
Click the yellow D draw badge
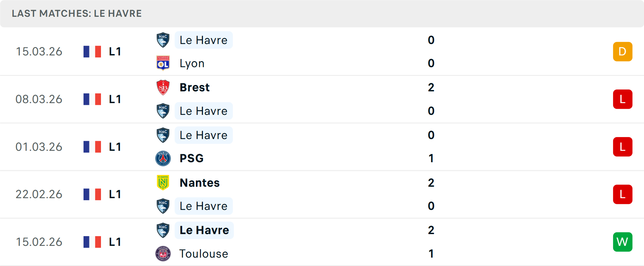point(623,51)
